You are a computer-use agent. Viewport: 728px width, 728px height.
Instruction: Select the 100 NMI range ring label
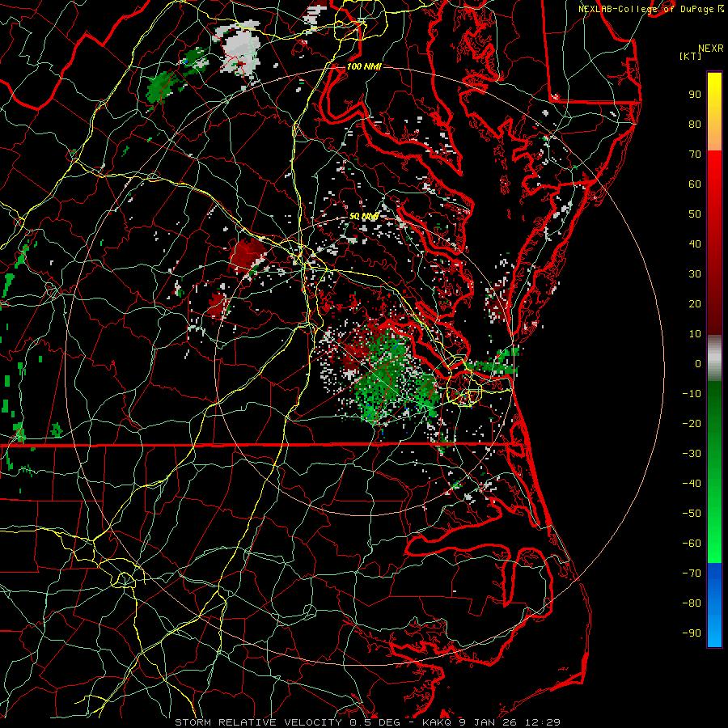363,66
